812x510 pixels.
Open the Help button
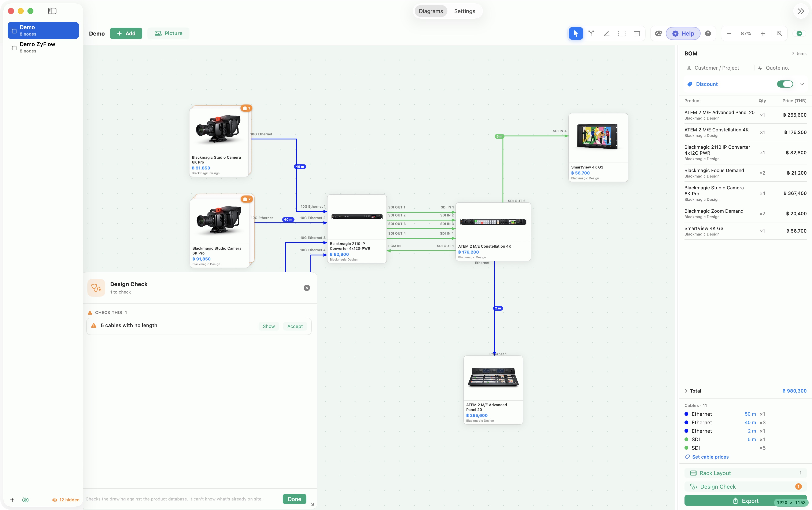683,33
